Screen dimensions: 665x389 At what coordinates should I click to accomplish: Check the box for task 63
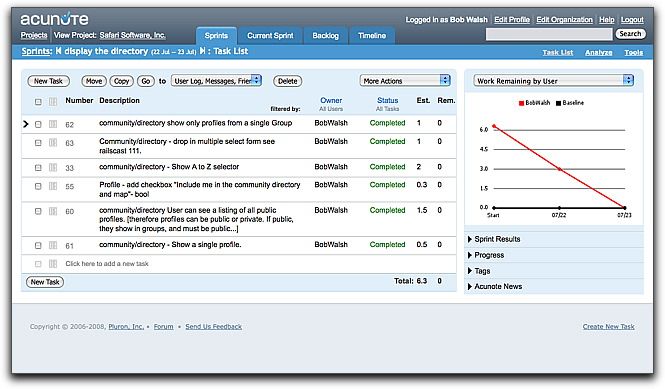coord(38,143)
